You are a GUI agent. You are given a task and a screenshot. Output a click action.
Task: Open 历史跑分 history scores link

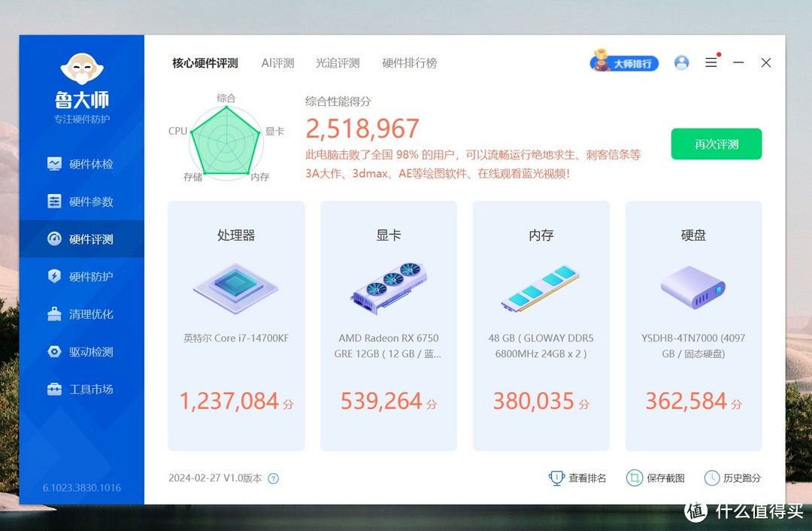tap(742, 478)
